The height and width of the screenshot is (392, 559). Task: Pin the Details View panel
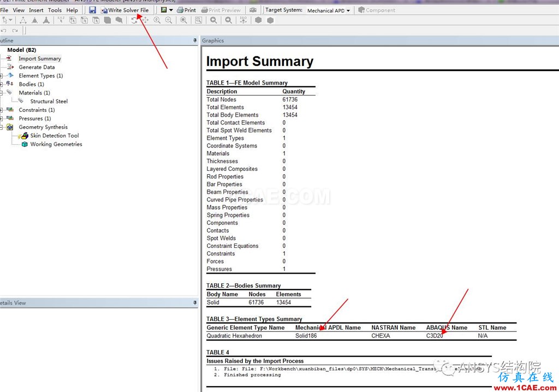coord(195,303)
